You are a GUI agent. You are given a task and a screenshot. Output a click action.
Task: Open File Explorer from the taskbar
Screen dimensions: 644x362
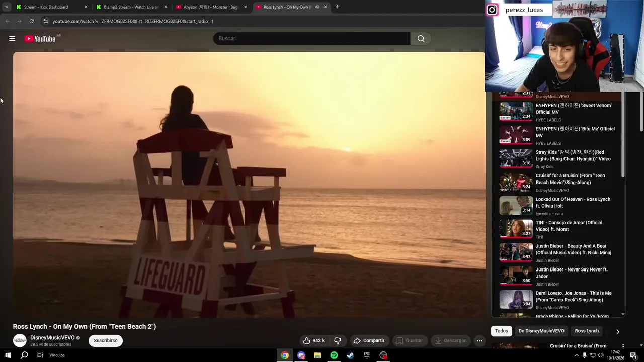pyautogui.click(x=317, y=355)
